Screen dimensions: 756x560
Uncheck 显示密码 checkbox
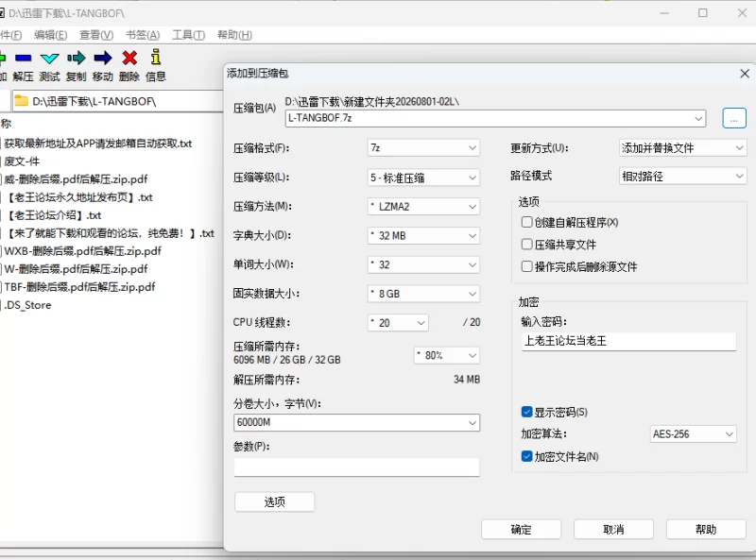point(526,412)
